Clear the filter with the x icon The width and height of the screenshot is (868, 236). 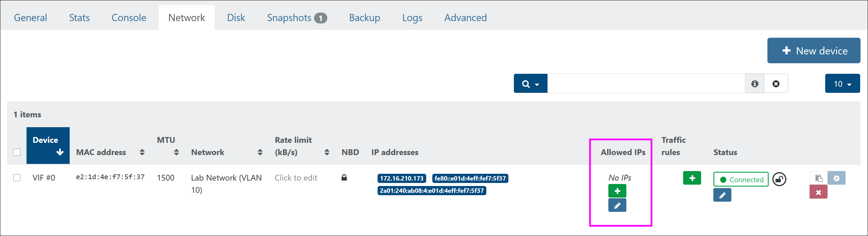776,84
